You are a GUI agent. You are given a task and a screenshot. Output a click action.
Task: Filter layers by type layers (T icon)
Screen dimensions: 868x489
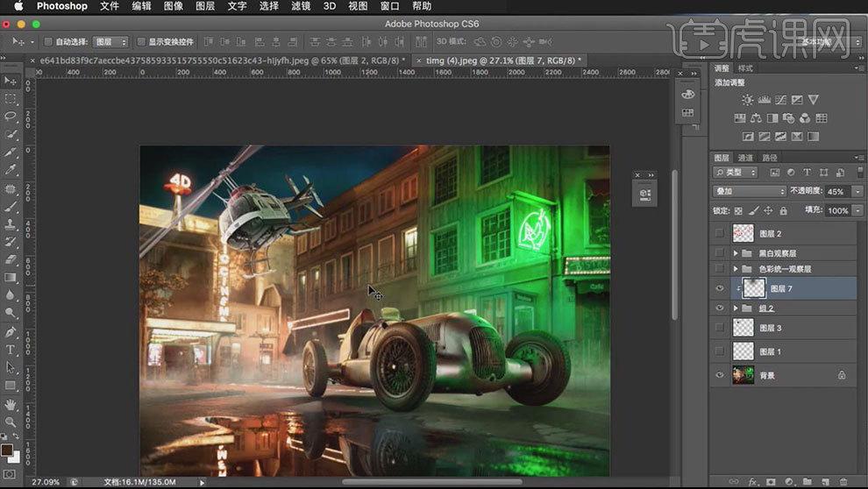[x=807, y=173]
